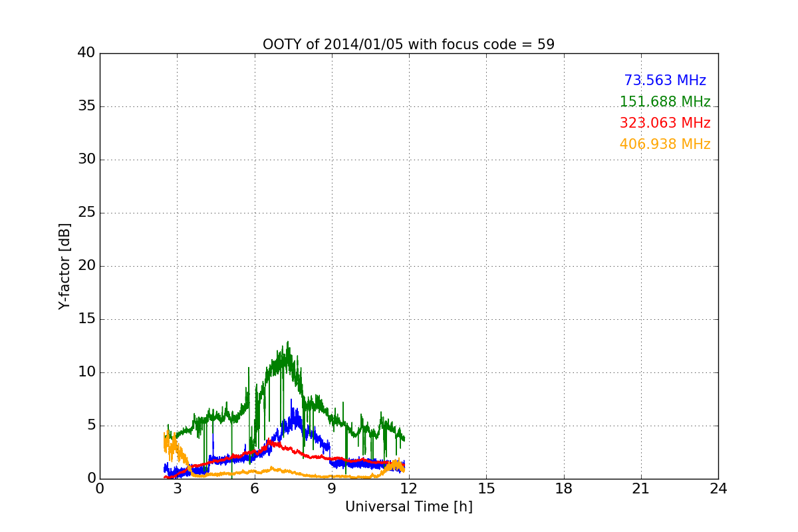Screen dimensions: 798x532
Task: Click the y-axis tick label 5
Action: [90, 426]
